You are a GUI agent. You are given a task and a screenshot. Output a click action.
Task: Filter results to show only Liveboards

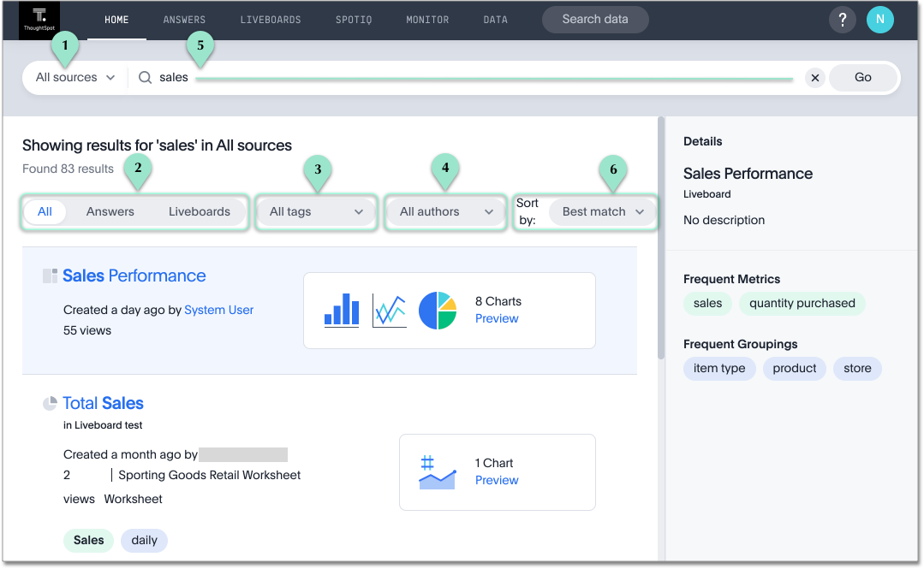200,210
